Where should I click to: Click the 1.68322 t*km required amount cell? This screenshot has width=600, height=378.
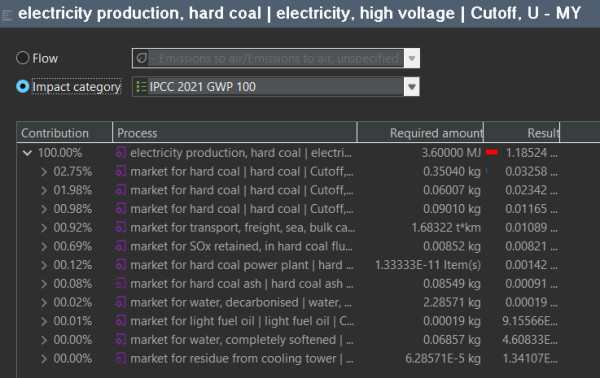[446, 228]
